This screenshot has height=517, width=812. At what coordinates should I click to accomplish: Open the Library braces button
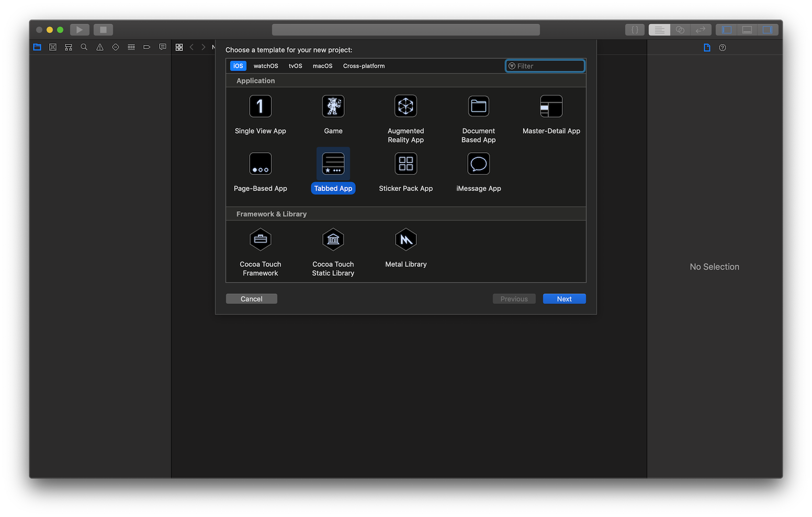(635, 30)
